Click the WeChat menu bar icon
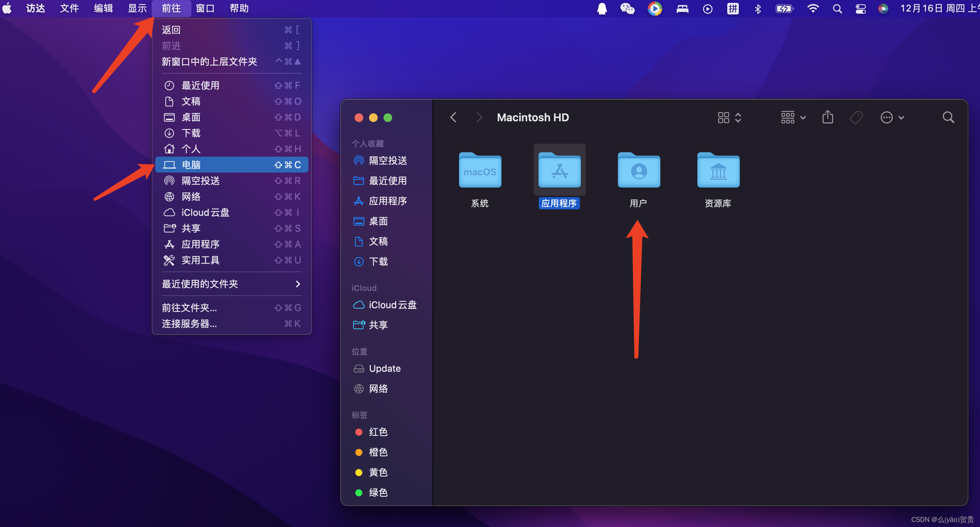The image size is (980, 527). (627, 8)
